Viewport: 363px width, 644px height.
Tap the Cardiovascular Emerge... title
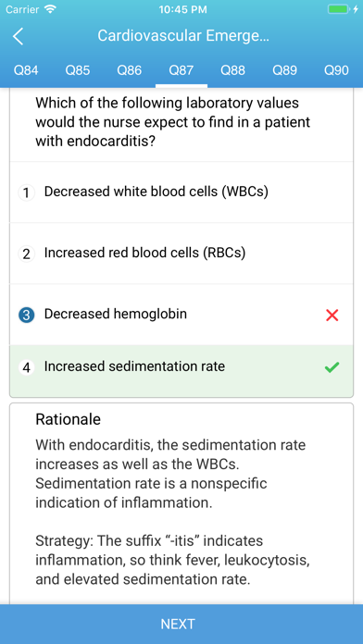click(x=183, y=36)
